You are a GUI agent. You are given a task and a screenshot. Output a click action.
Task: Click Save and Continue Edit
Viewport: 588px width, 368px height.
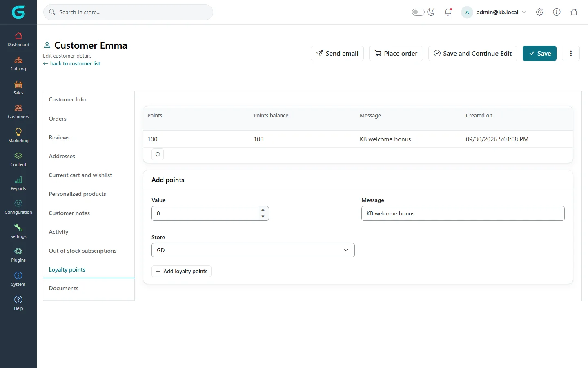pos(473,53)
